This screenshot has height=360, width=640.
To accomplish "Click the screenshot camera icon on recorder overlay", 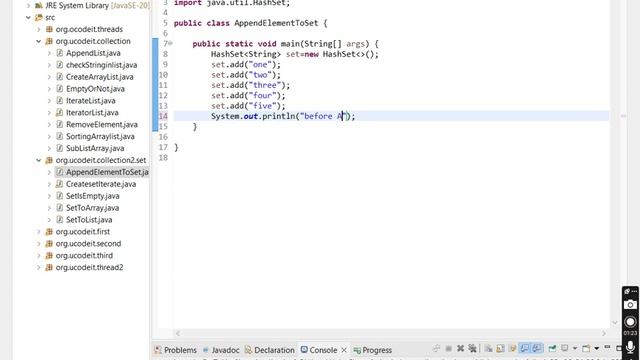I will [630, 304].
